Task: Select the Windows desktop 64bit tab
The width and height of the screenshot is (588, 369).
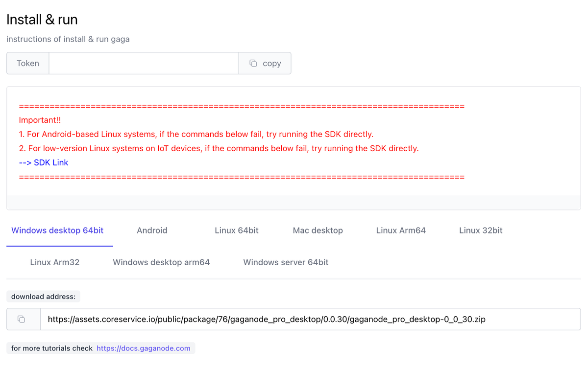Action: point(58,231)
